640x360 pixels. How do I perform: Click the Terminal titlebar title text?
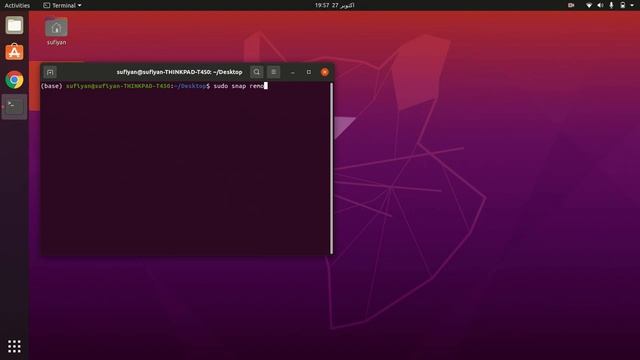(x=180, y=72)
